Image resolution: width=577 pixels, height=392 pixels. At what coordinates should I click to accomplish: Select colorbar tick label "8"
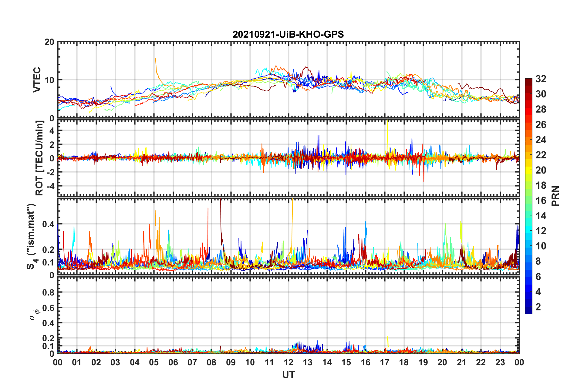pos(538,261)
